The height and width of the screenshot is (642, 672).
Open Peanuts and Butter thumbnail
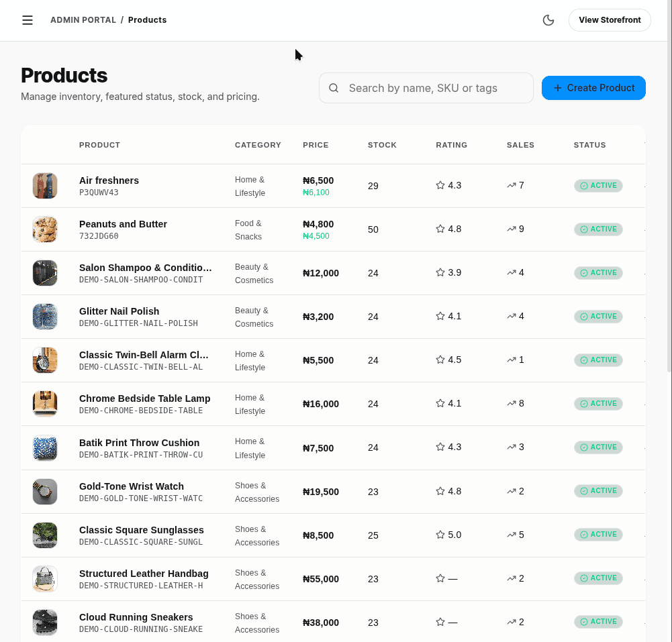(x=45, y=229)
